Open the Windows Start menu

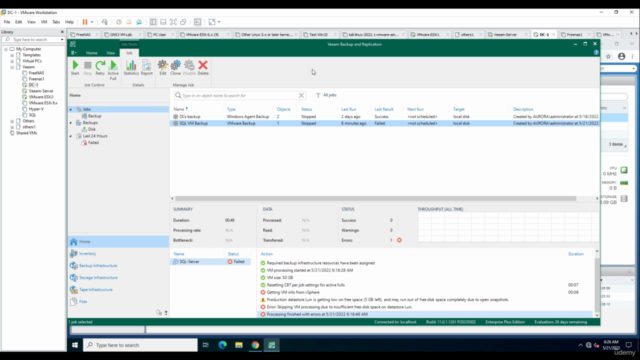(75, 345)
